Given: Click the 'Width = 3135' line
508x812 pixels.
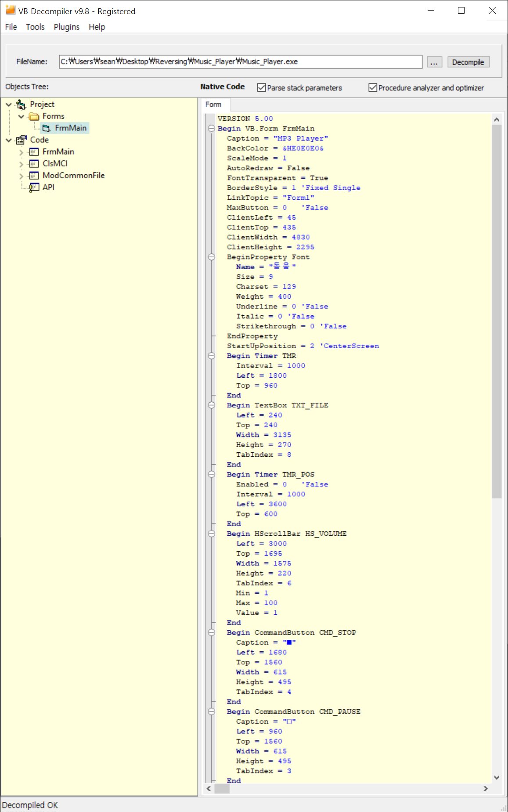Looking at the screenshot, I should point(264,435).
